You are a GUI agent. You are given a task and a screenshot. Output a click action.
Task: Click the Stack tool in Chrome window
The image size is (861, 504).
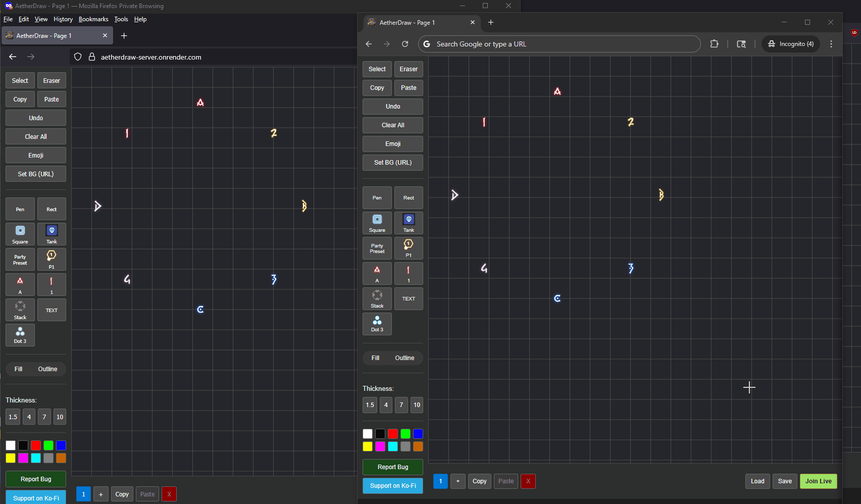point(377,298)
